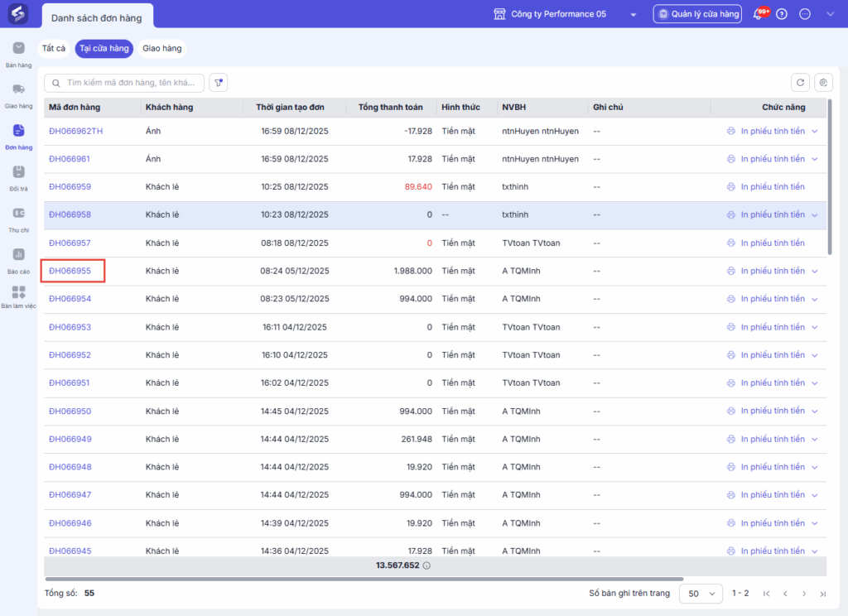Image resolution: width=848 pixels, height=616 pixels.
Task: Expand action arrow for order ĐH066962TH
Action: 815,132
